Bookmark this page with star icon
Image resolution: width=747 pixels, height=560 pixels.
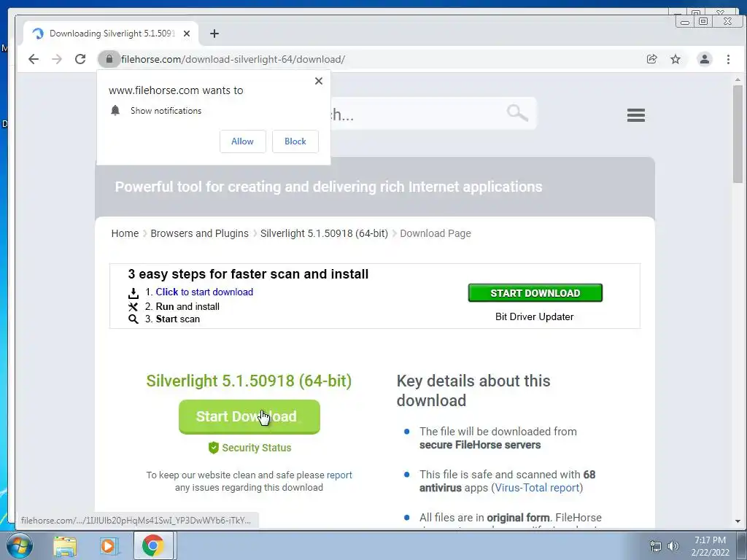coord(676,59)
